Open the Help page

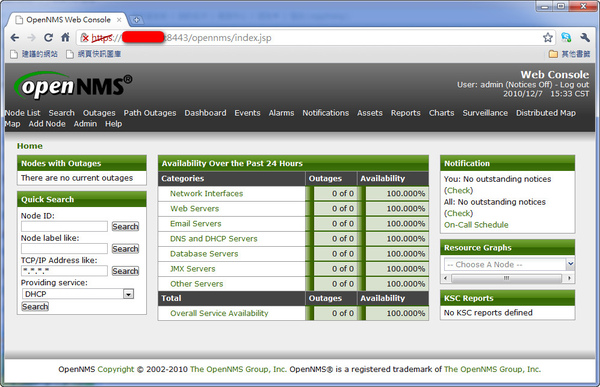tap(114, 124)
